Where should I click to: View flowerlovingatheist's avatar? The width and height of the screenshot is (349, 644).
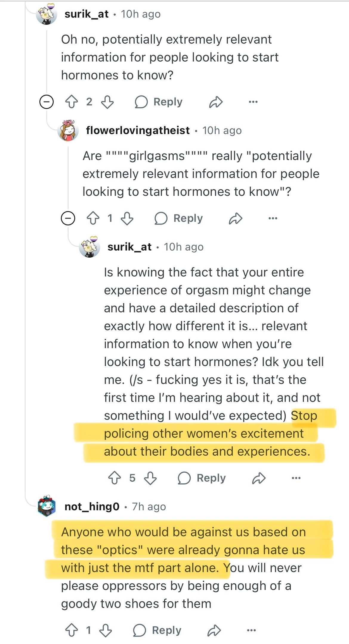(x=68, y=130)
